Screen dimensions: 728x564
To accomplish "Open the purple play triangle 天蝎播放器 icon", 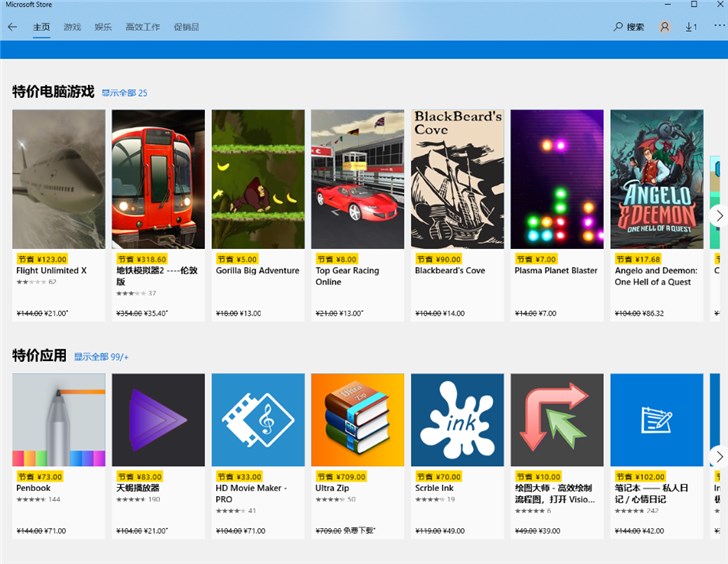I will pos(158,420).
